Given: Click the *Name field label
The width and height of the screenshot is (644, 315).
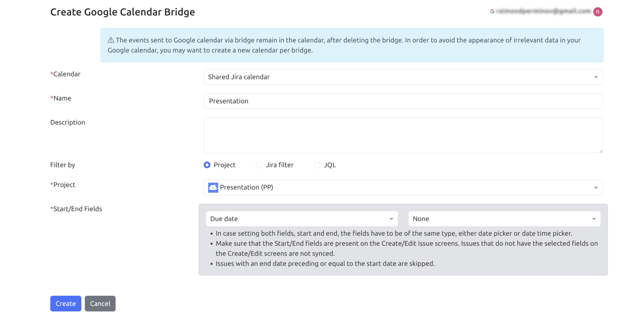Looking at the screenshot, I should pos(61,98).
